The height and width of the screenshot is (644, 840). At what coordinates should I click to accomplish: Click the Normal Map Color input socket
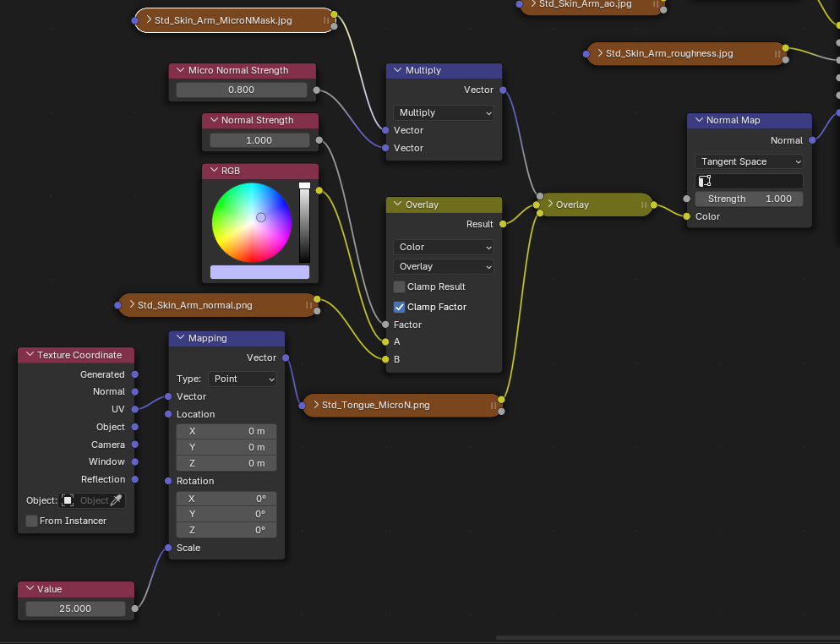[687, 216]
